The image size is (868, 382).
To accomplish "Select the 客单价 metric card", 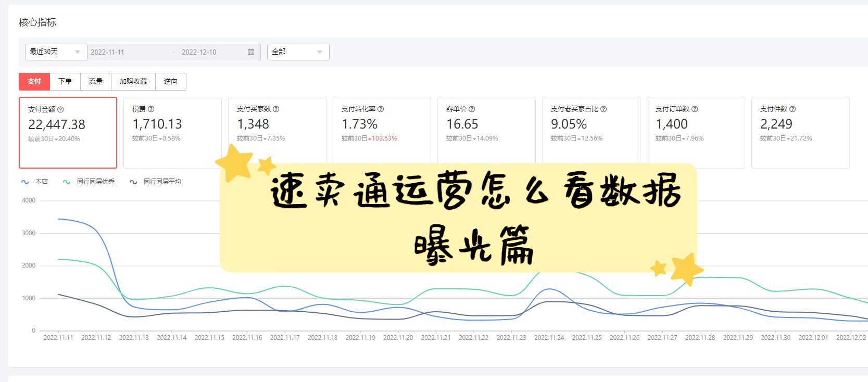I will tap(486, 133).
